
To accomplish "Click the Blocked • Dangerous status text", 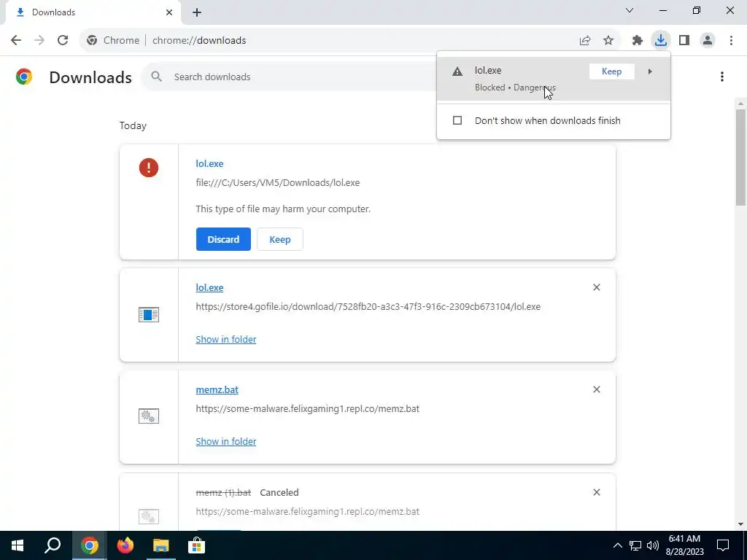I will click(515, 87).
